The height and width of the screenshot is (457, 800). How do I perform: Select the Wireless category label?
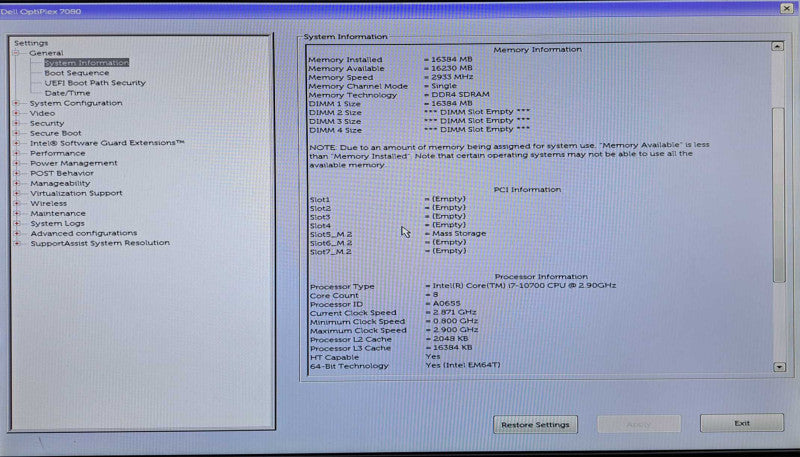pyautogui.click(x=48, y=204)
